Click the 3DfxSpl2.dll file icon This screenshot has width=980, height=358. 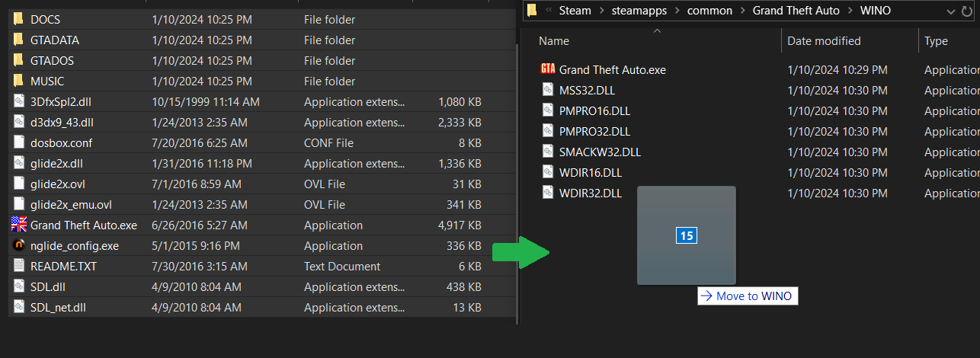[19, 101]
